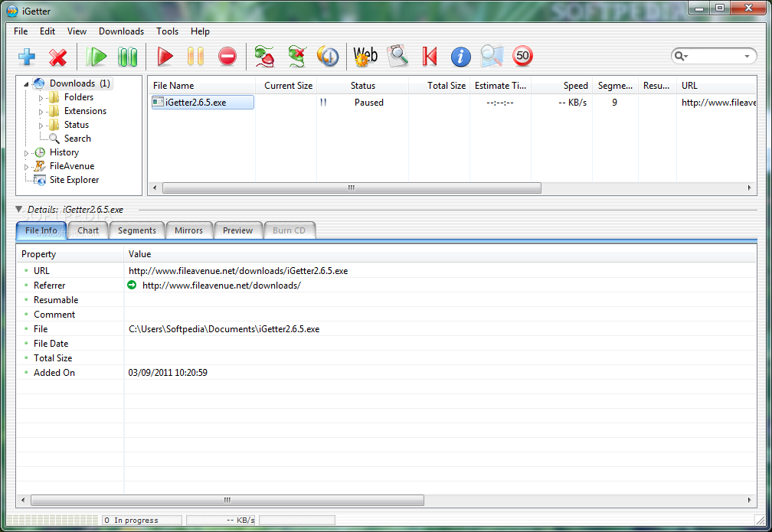Click the speed limit 50 icon
The height and width of the screenshot is (532, 772).
tap(522, 56)
